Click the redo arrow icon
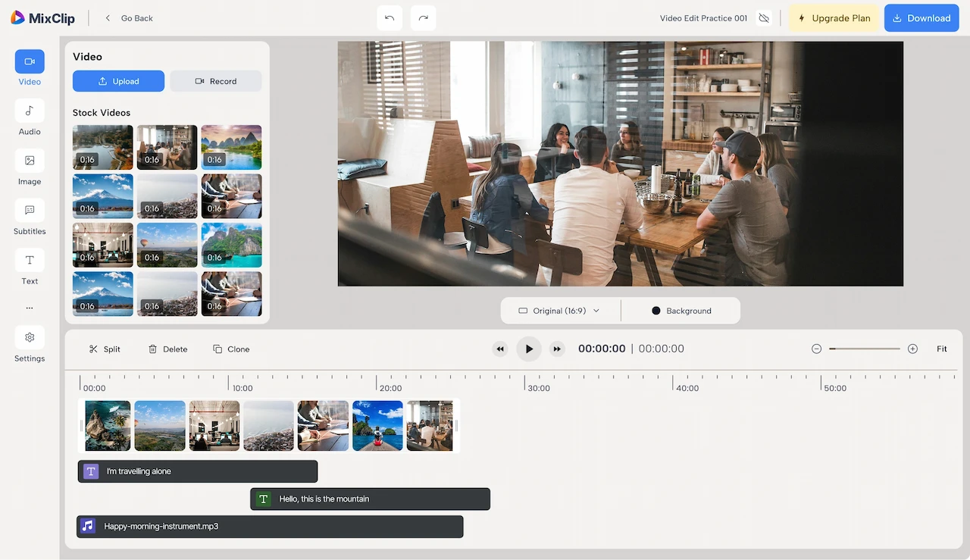970x560 pixels. click(423, 18)
